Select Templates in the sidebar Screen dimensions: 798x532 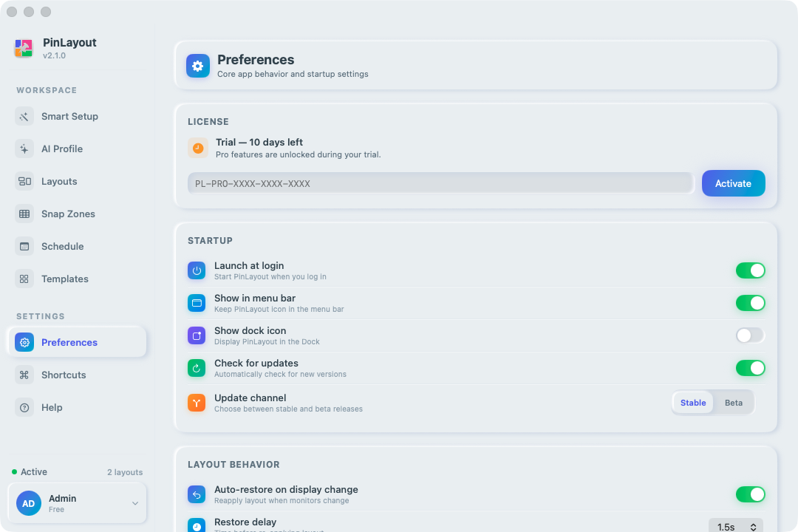(x=78, y=279)
